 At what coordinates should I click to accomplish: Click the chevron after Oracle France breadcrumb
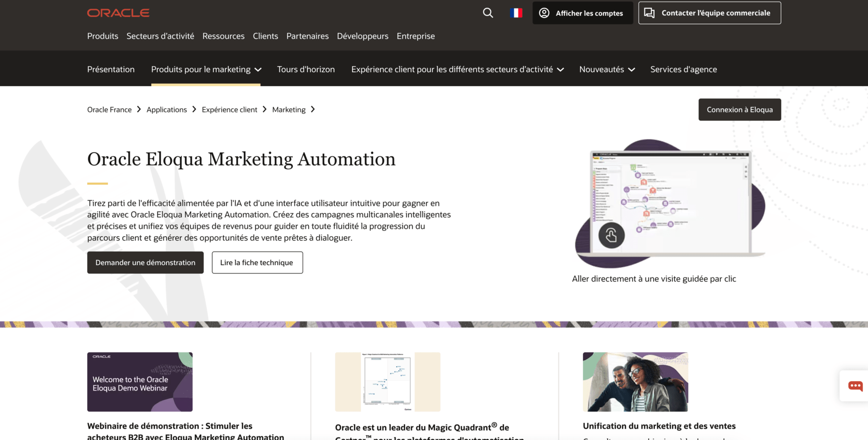pos(139,109)
